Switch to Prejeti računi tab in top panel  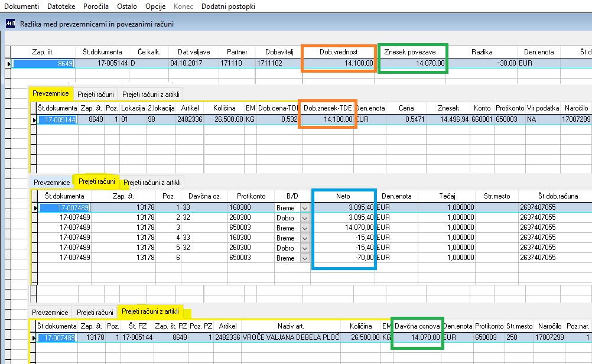(x=96, y=95)
